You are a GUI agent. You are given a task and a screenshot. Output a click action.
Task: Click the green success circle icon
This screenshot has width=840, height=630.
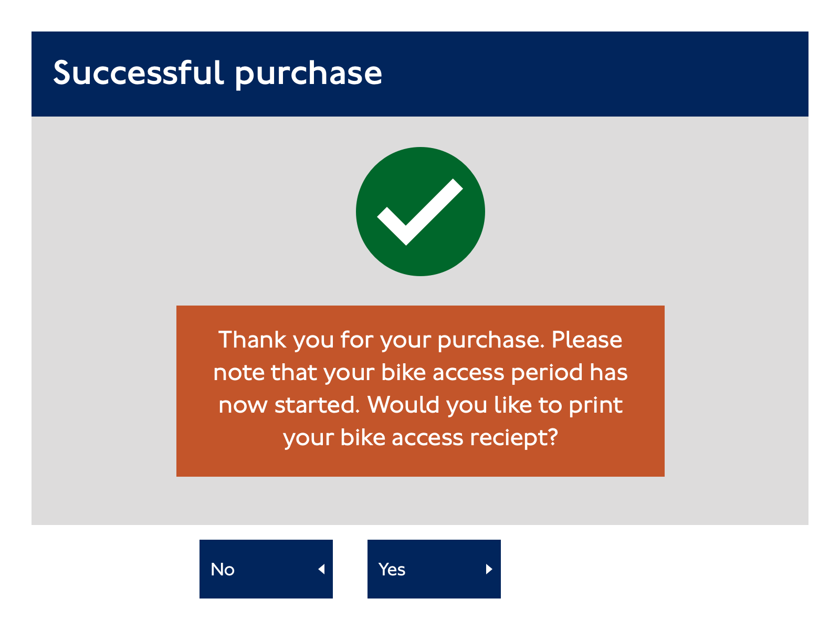421,212
